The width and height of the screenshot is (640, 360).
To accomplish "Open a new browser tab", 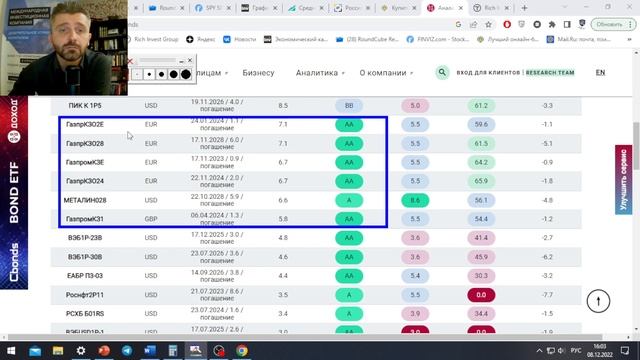I will [x=524, y=8].
